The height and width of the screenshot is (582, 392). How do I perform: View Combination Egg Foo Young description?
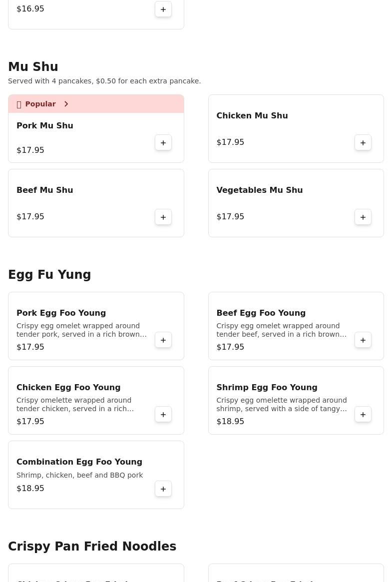click(80, 475)
